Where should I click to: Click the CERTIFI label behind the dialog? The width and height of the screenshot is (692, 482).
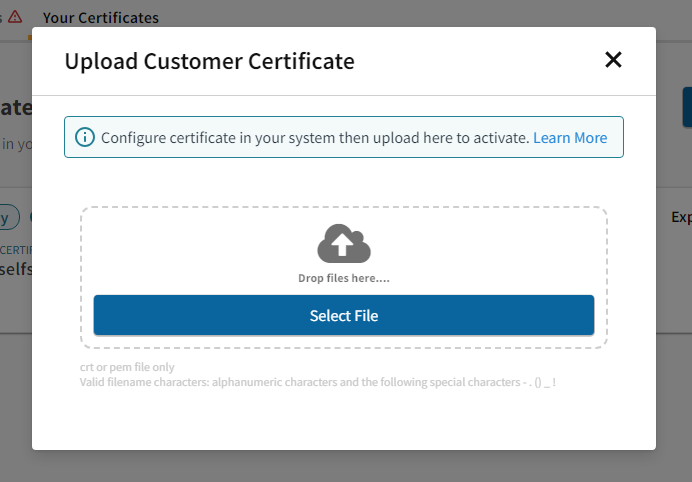pyautogui.click(x=15, y=249)
